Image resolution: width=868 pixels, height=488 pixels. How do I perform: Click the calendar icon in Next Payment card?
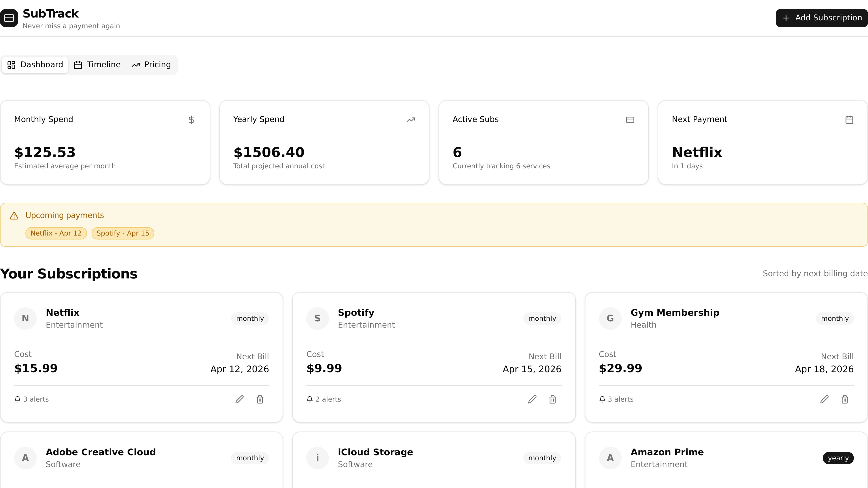849,119
